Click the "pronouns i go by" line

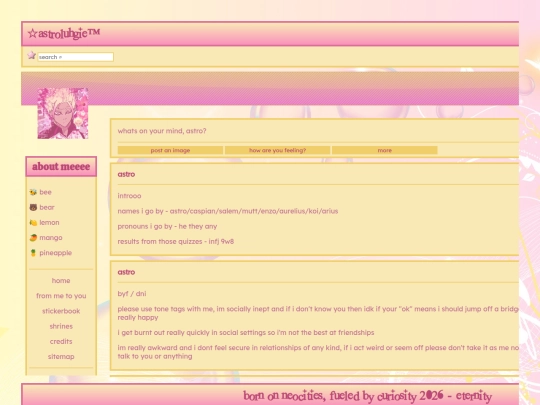pos(167,226)
